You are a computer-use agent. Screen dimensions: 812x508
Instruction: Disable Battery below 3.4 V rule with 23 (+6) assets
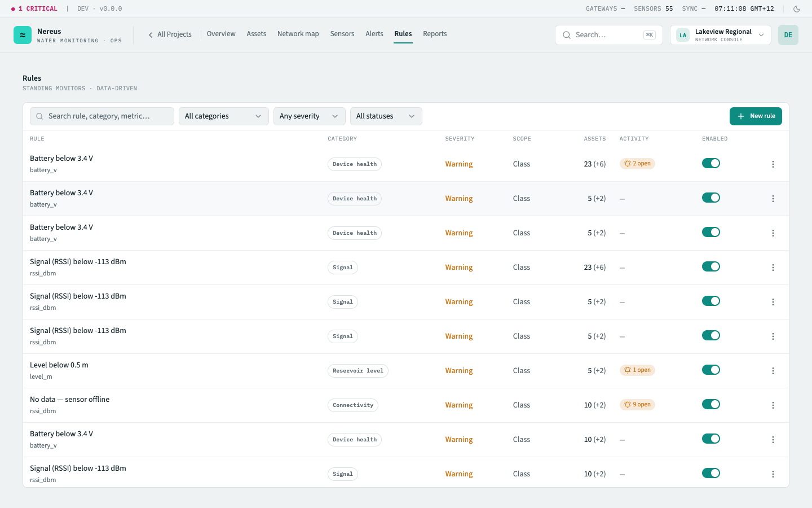[711, 163]
